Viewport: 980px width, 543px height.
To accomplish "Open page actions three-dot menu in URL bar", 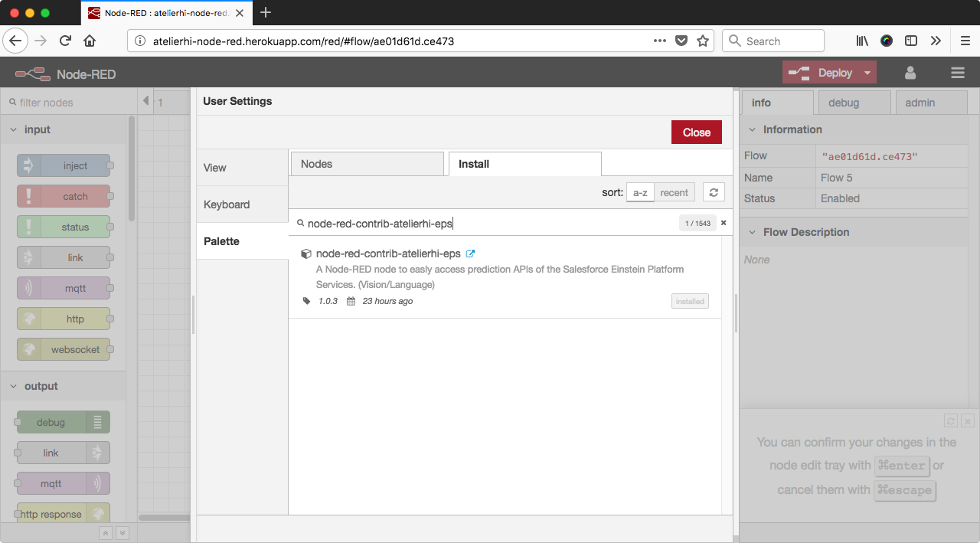I will point(659,41).
